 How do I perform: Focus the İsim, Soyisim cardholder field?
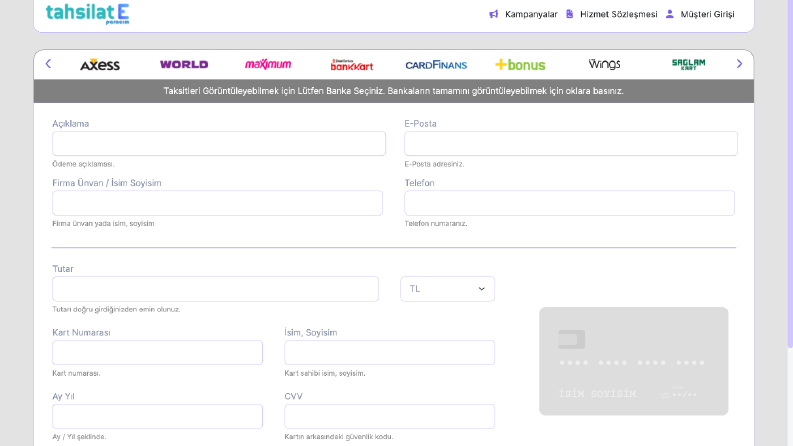pos(389,352)
